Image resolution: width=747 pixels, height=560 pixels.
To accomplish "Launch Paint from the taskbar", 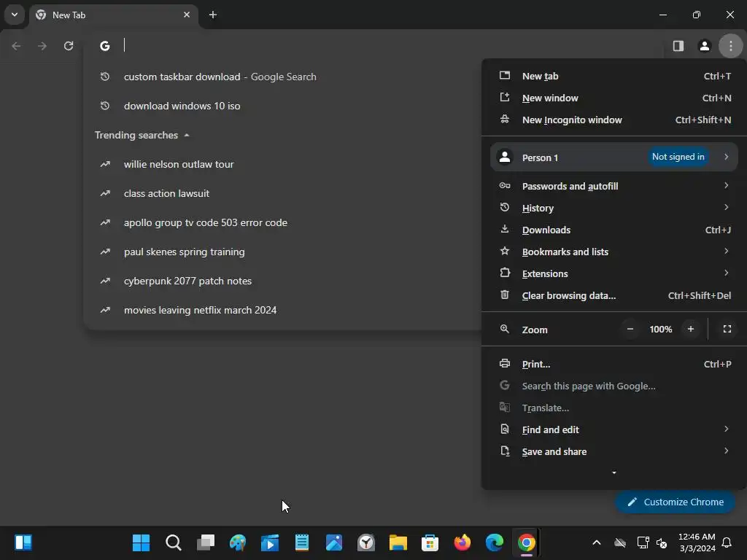I will (x=238, y=542).
